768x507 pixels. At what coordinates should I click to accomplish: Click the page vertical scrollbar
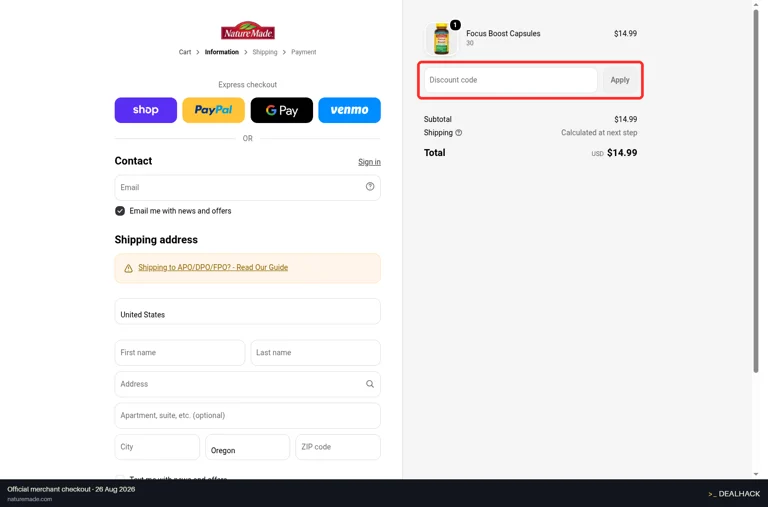pyautogui.click(x=756, y=191)
